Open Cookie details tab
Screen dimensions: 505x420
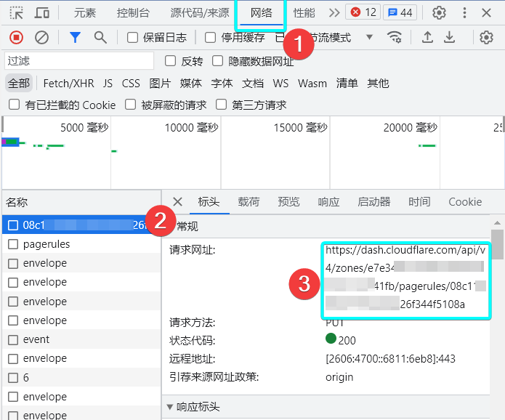465,202
